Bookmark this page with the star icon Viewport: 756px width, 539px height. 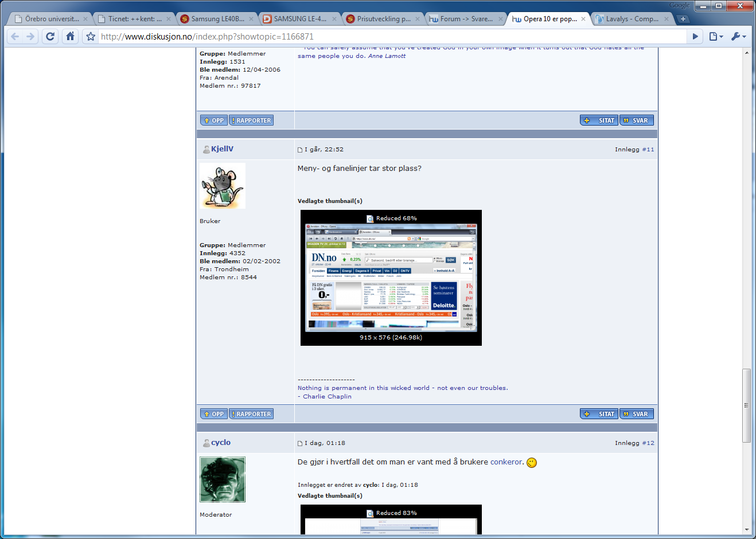pyautogui.click(x=91, y=36)
